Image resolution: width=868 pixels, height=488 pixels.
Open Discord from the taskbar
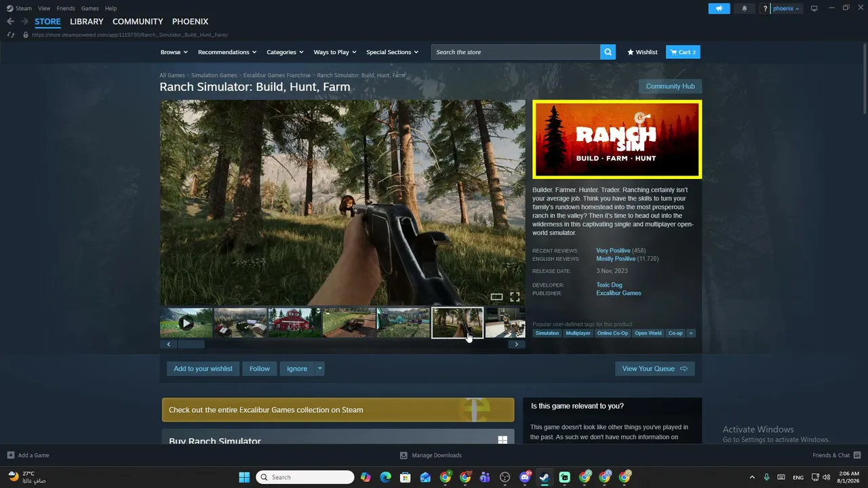[525, 477]
